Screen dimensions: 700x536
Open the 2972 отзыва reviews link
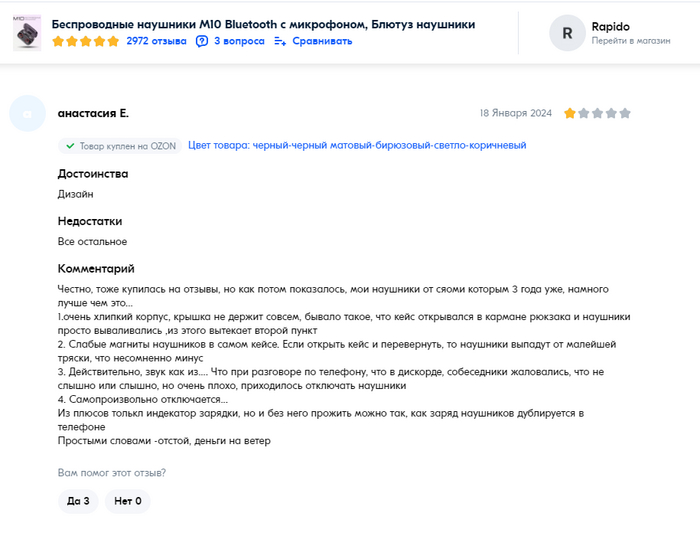pos(156,41)
